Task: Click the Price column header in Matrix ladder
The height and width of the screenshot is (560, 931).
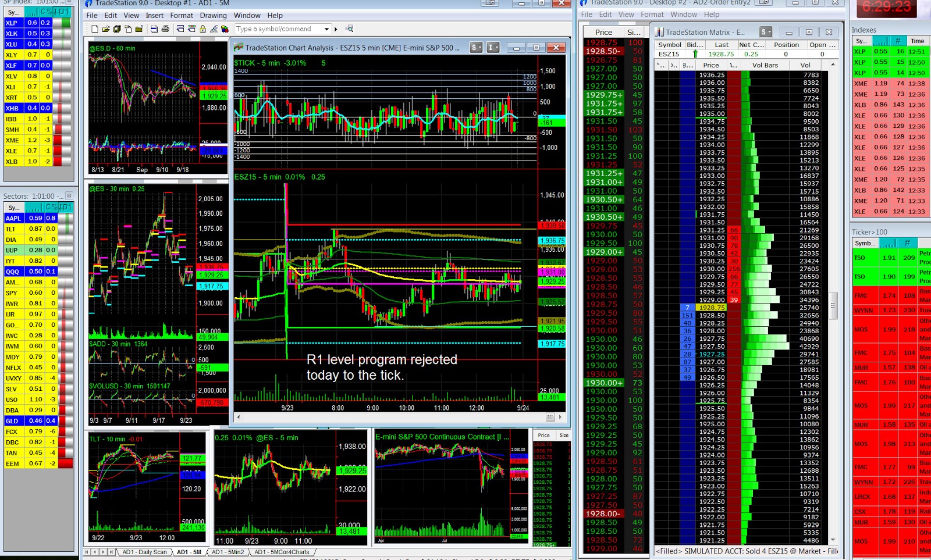Action: click(710, 65)
